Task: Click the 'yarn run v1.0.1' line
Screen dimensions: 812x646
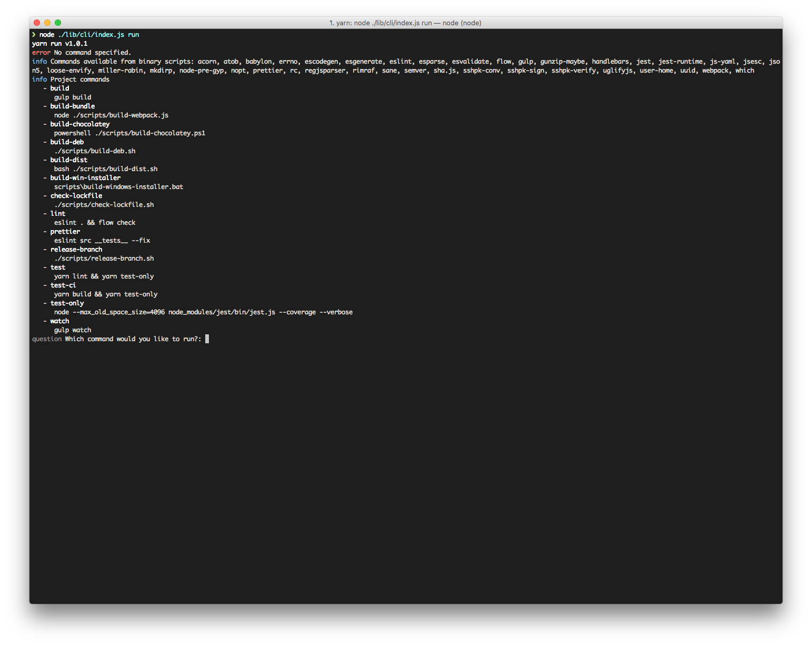Action: tap(60, 44)
